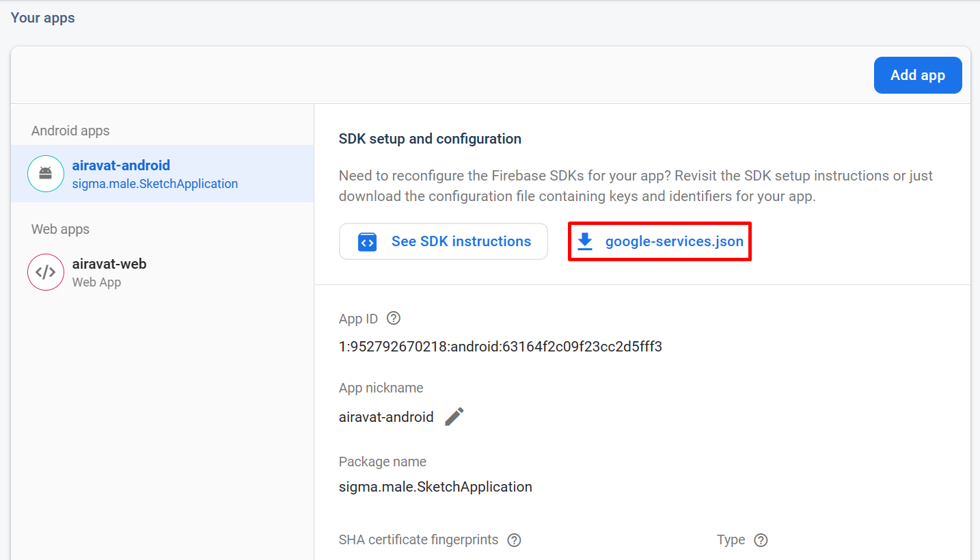Click the Add app button
Image resolution: width=980 pixels, height=560 pixels.
917,75
